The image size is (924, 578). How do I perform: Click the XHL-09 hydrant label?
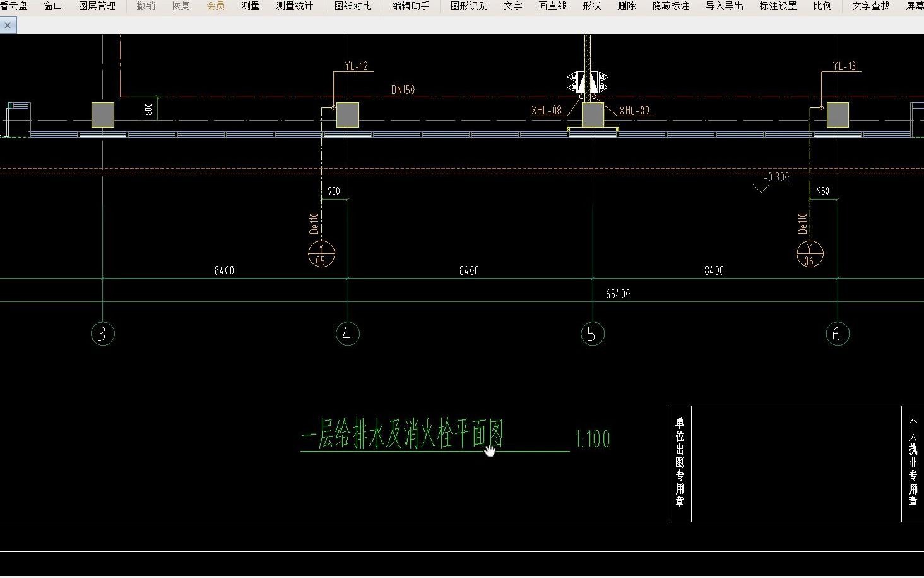pyautogui.click(x=634, y=110)
